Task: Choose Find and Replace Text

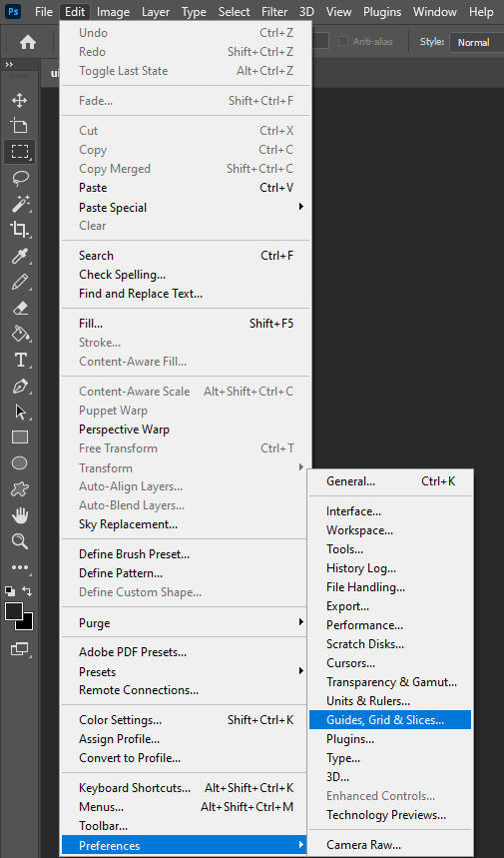Action: [186, 294]
